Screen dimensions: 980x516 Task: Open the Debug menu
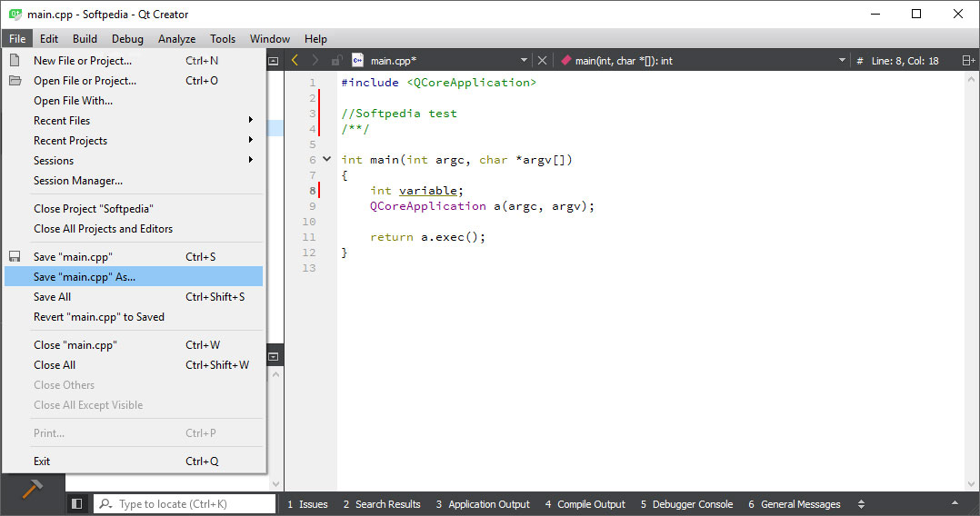click(127, 39)
